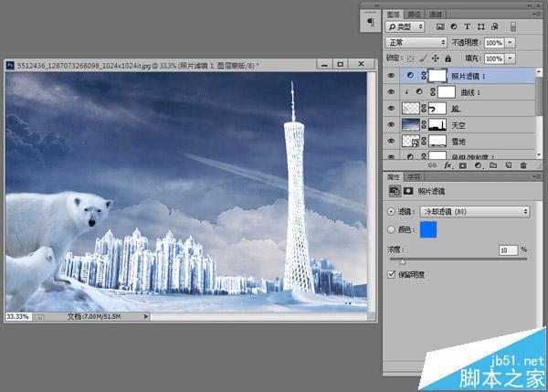Create a new group folder icon
Image resolution: width=548 pixels, height=392 pixels.
[x=493, y=165]
